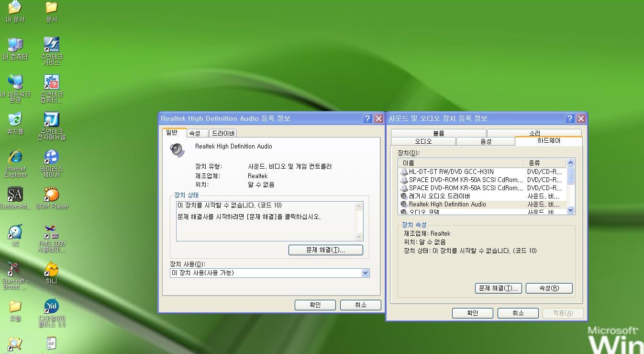The height and width of the screenshot is (354, 644).
Task: Click help button in Sound devices title bar
Action: pos(570,118)
